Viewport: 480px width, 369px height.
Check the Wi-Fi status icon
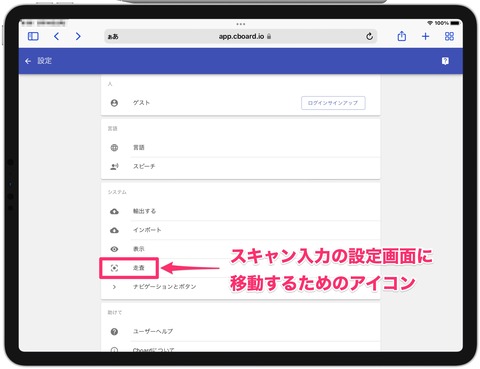430,23
